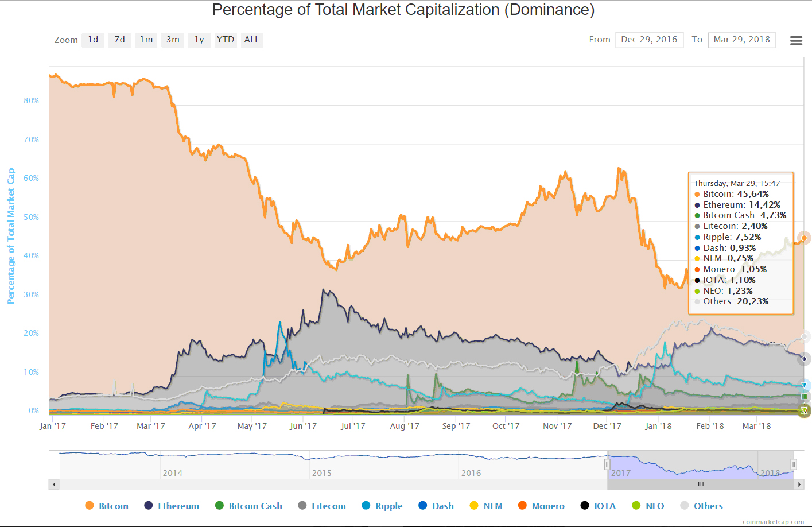Click the Bitcoin Cash square end marker
The height and width of the screenshot is (527, 812).
pos(804,397)
